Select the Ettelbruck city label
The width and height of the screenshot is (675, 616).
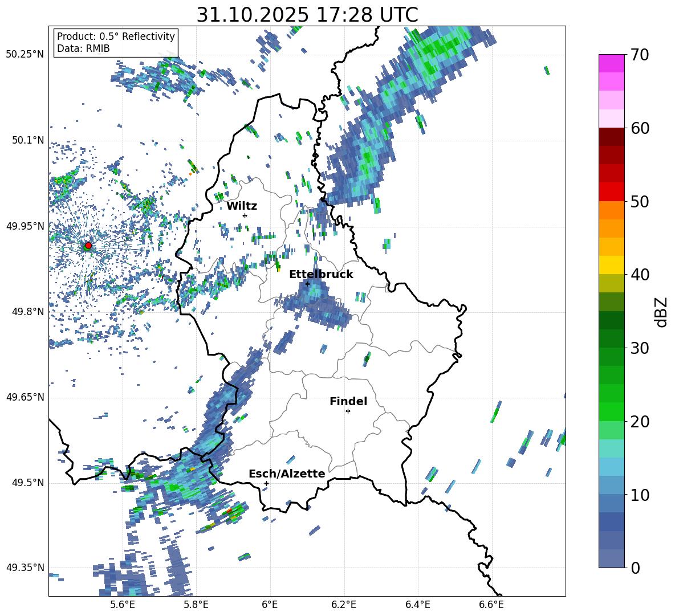click(x=321, y=275)
